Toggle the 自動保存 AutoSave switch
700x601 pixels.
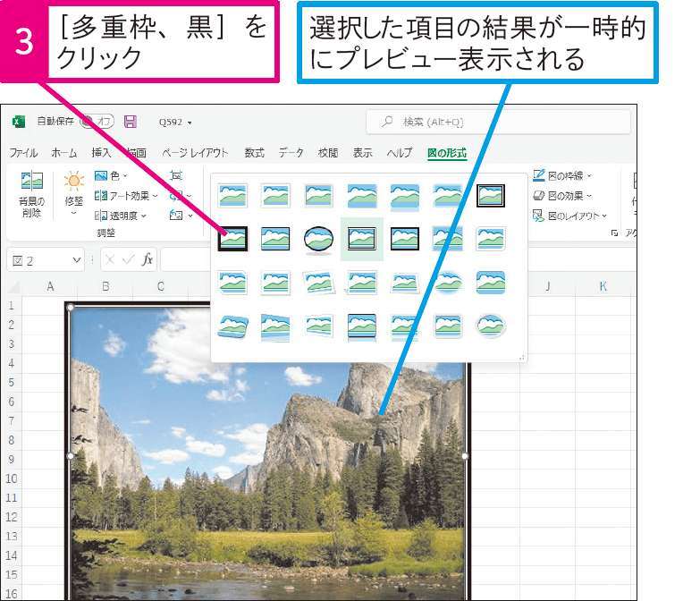[97, 121]
